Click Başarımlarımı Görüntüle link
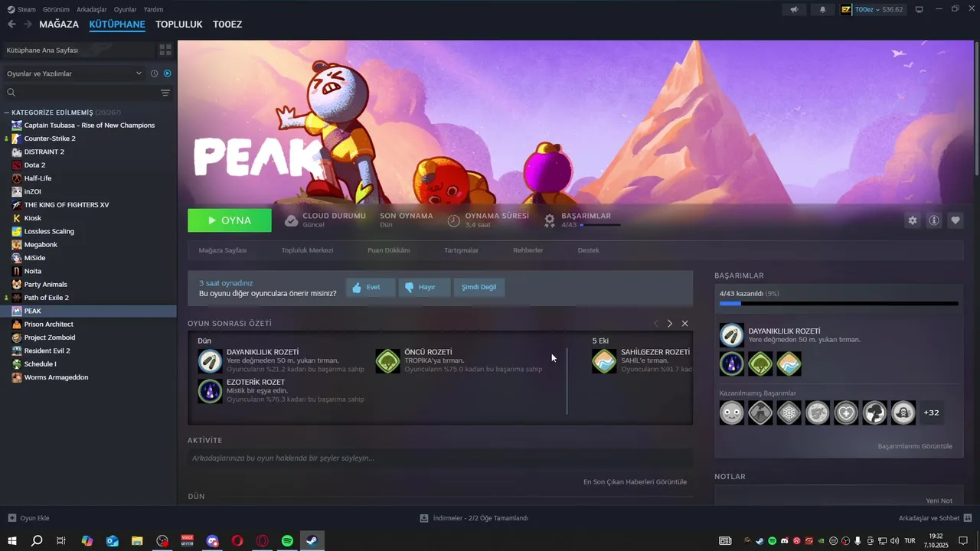 pyautogui.click(x=915, y=446)
